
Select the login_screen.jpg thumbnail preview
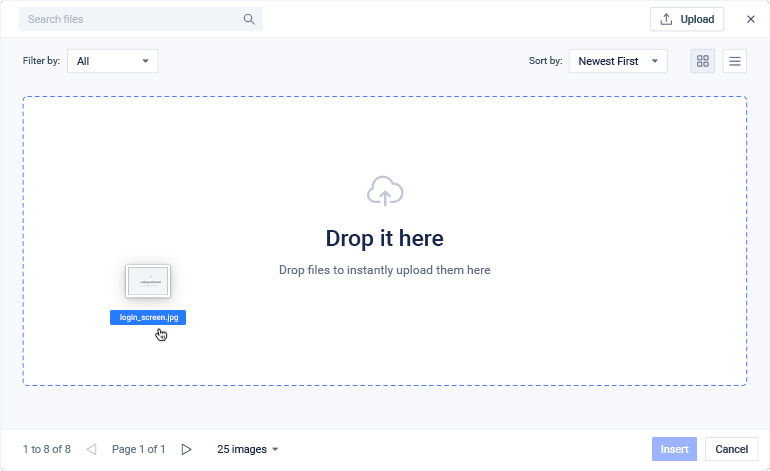[148, 281]
